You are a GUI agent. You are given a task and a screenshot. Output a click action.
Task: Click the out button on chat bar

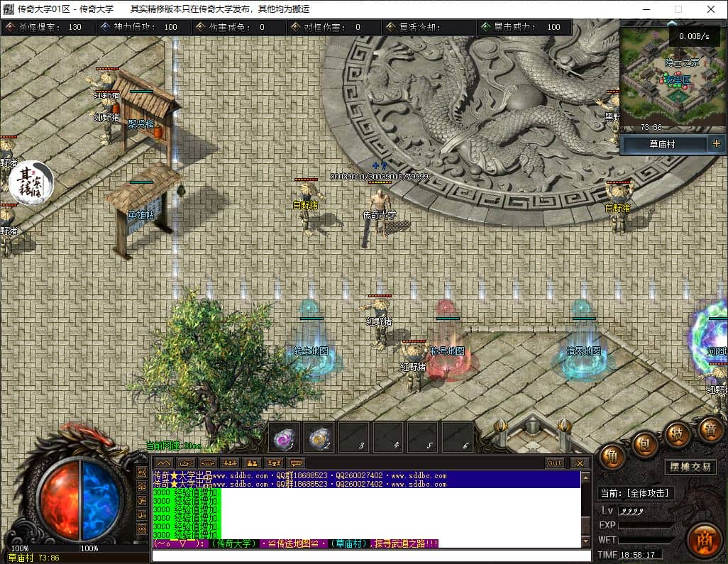click(x=555, y=463)
